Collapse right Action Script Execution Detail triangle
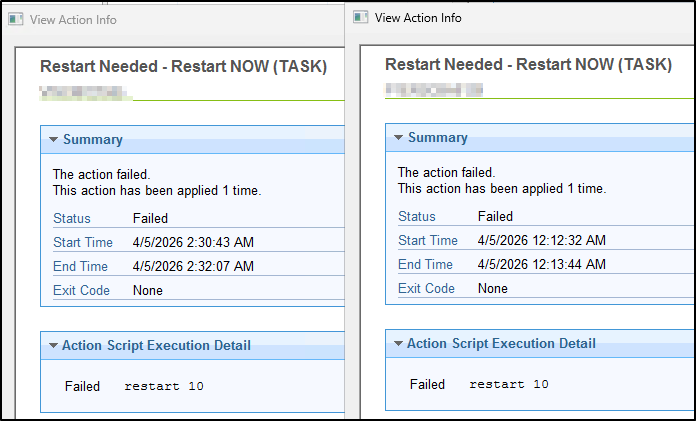696x421 pixels. point(399,343)
